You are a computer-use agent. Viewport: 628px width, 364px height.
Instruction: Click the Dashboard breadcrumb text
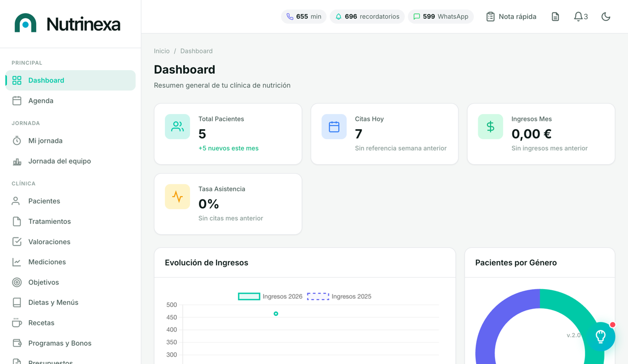[x=196, y=51]
